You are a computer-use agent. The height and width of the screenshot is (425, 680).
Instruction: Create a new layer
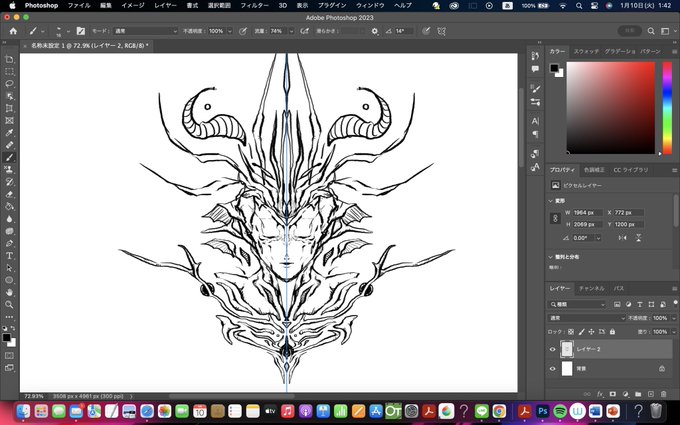point(651,394)
